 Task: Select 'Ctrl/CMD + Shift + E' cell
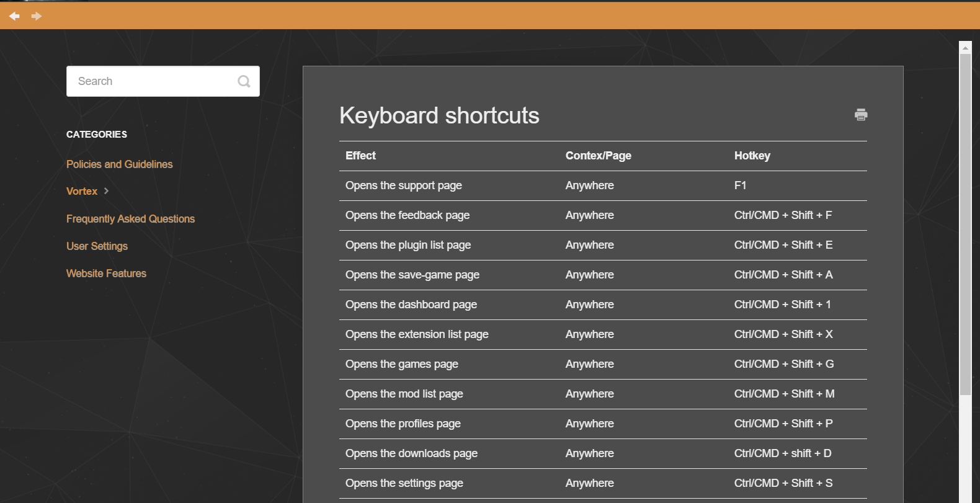783,245
